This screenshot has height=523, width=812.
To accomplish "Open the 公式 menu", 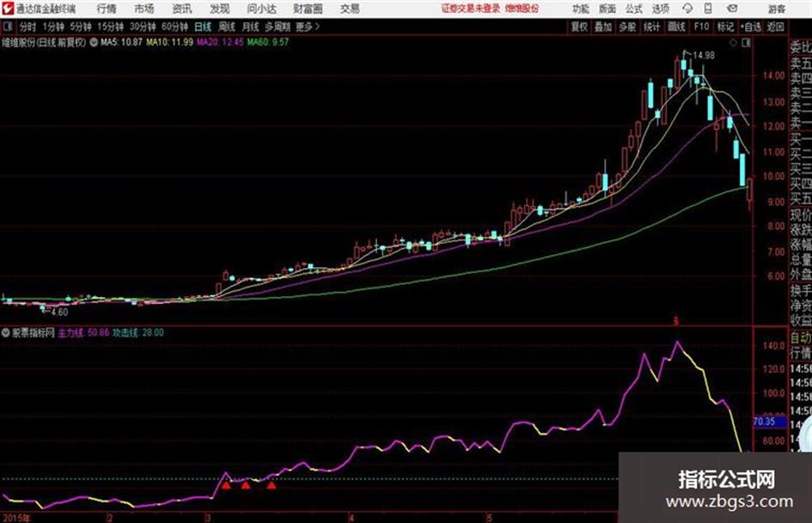I will (634, 9).
